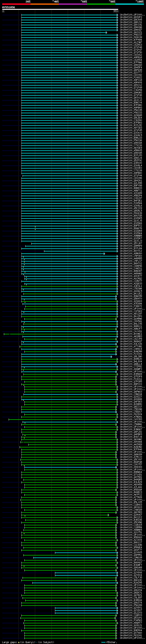Screen dimensions: 146x644
Task: Select the UniRef100_Q9AUW3 label
Action: pyautogui.click(x=131, y=93)
